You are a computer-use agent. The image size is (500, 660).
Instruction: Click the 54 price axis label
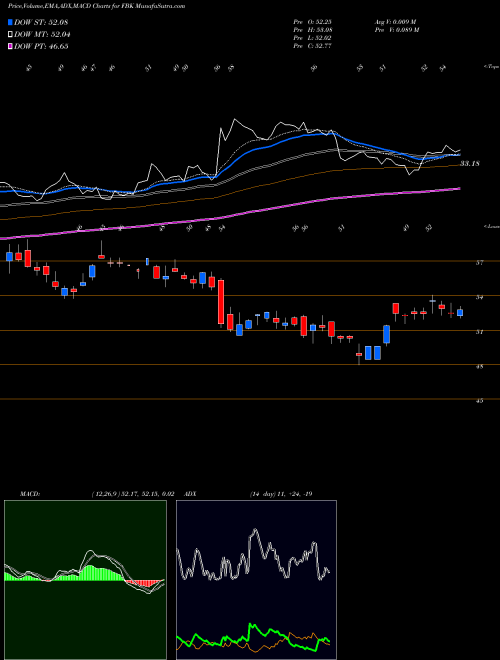point(479,297)
